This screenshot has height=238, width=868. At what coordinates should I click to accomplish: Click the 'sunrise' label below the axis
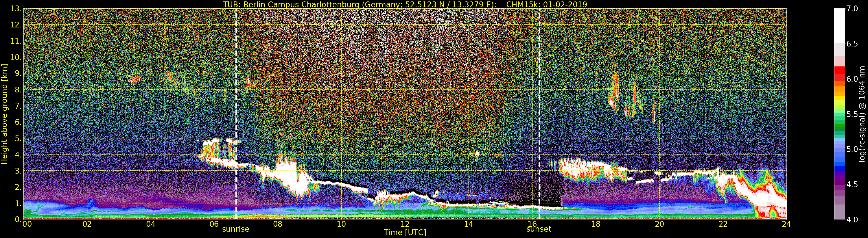(235, 229)
